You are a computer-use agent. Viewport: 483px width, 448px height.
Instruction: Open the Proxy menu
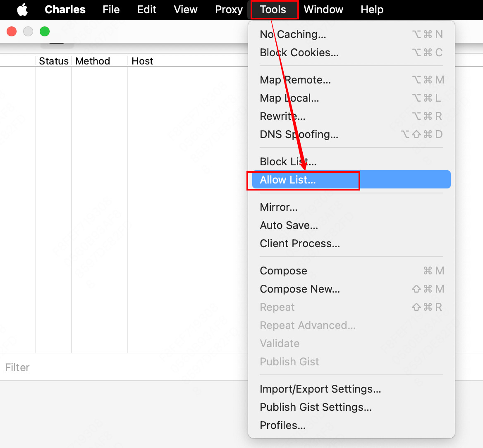click(x=229, y=10)
